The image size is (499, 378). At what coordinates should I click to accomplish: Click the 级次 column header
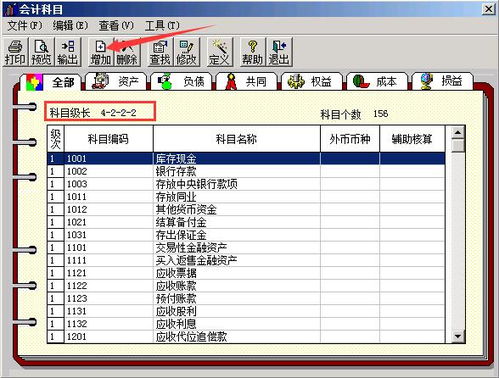pyautogui.click(x=55, y=139)
